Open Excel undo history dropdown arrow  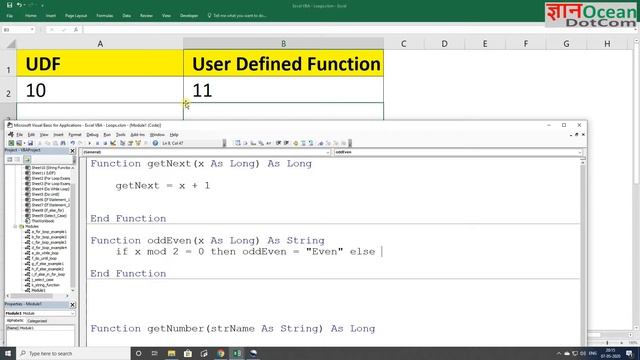click(24, 5)
